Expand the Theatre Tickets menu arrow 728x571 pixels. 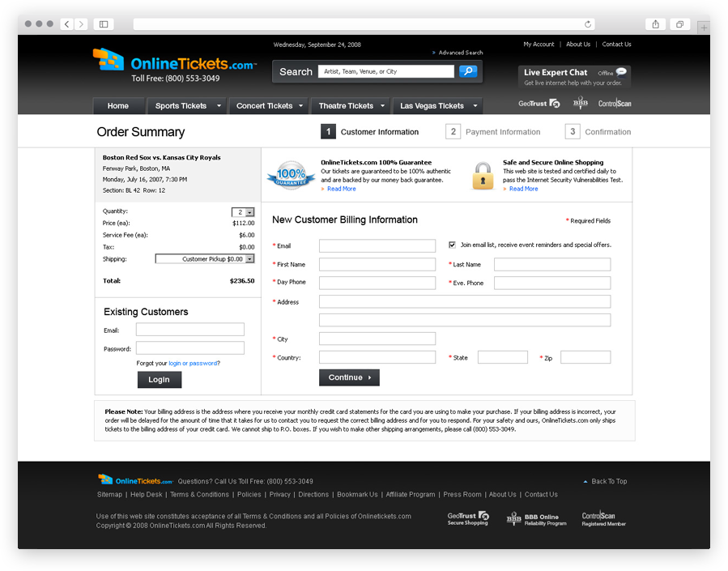click(x=382, y=106)
